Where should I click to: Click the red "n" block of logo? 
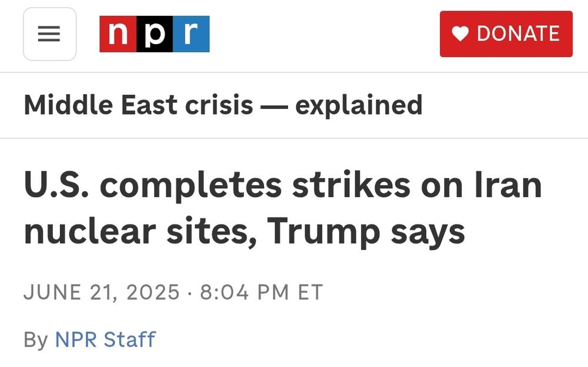[118, 34]
